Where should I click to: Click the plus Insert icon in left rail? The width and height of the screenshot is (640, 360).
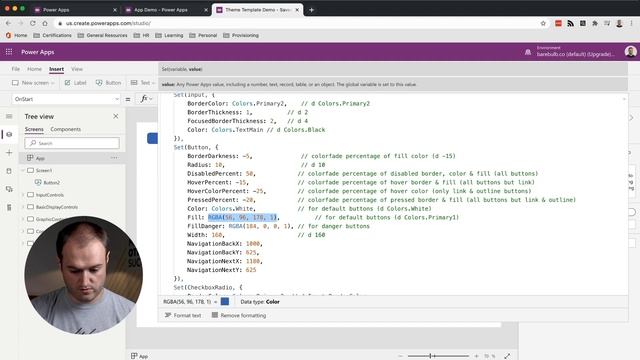point(9,153)
